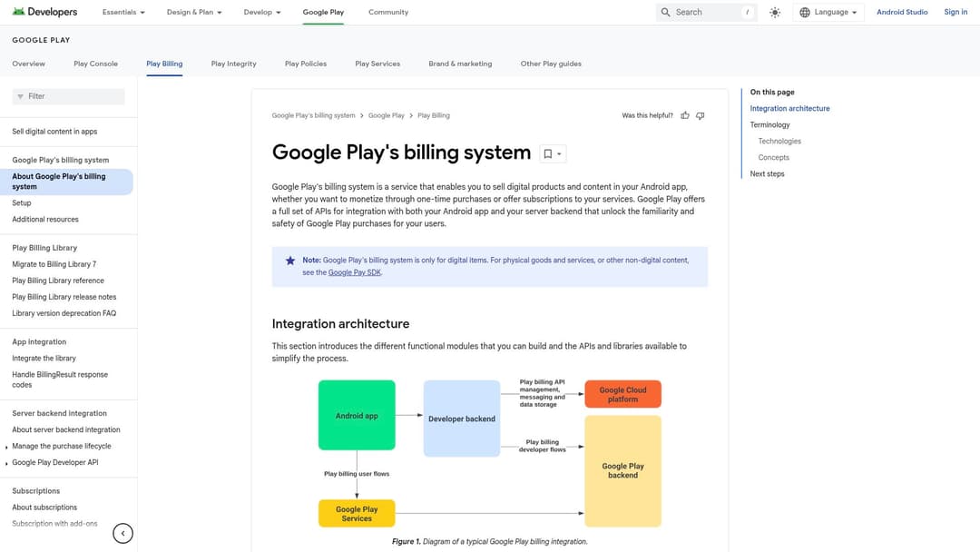Screen dimensions: 980x552
Task: Switch to the Play Policies tab
Action: pyautogui.click(x=306, y=64)
